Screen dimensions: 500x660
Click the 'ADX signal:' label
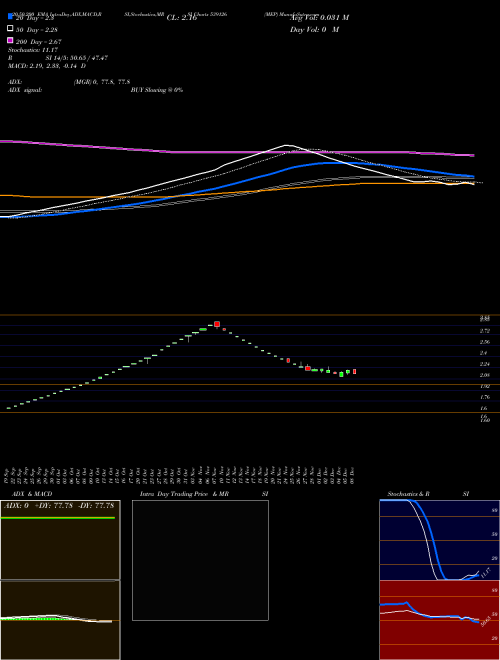(x=25, y=90)
